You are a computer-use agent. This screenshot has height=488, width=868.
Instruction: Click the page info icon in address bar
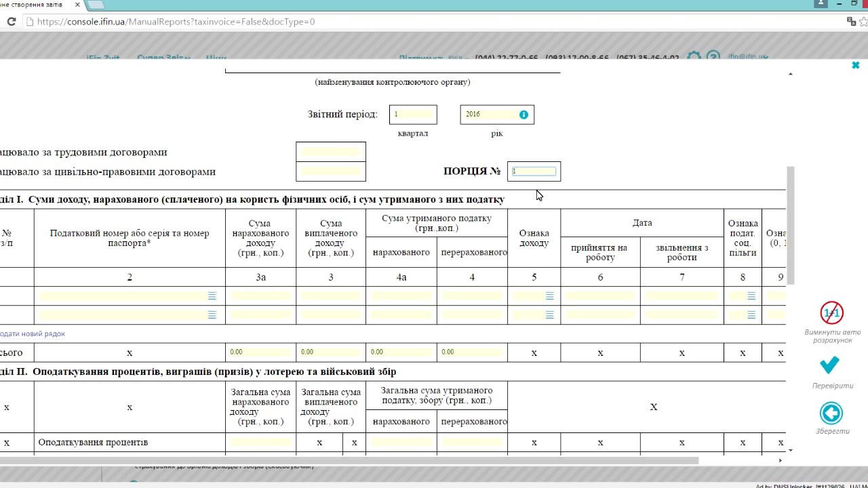pyautogui.click(x=28, y=22)
